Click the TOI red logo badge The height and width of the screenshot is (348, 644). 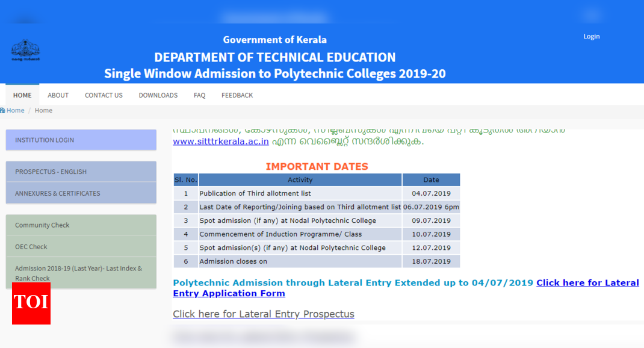31,303
